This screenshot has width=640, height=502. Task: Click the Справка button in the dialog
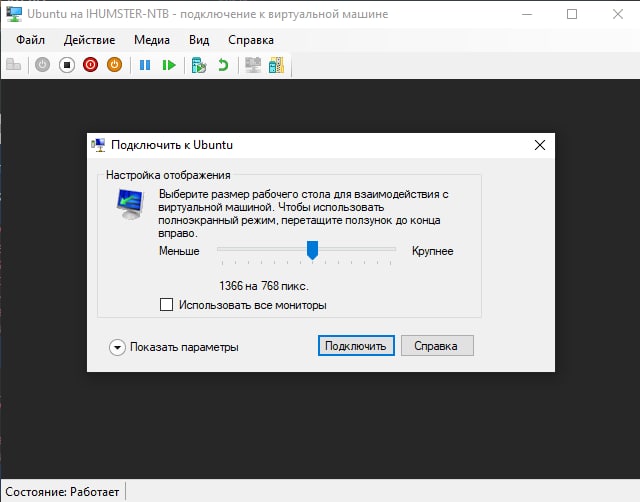coord(437,346)
